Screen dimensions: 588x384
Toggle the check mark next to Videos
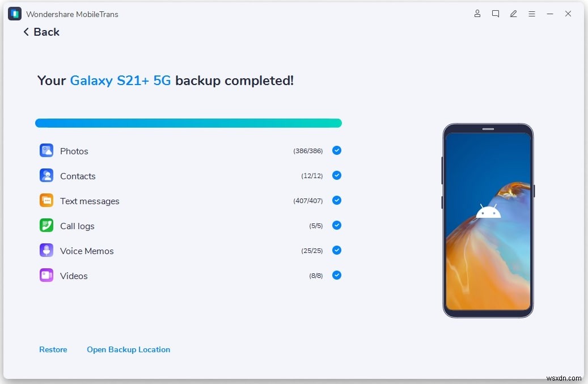coord(336,275)
